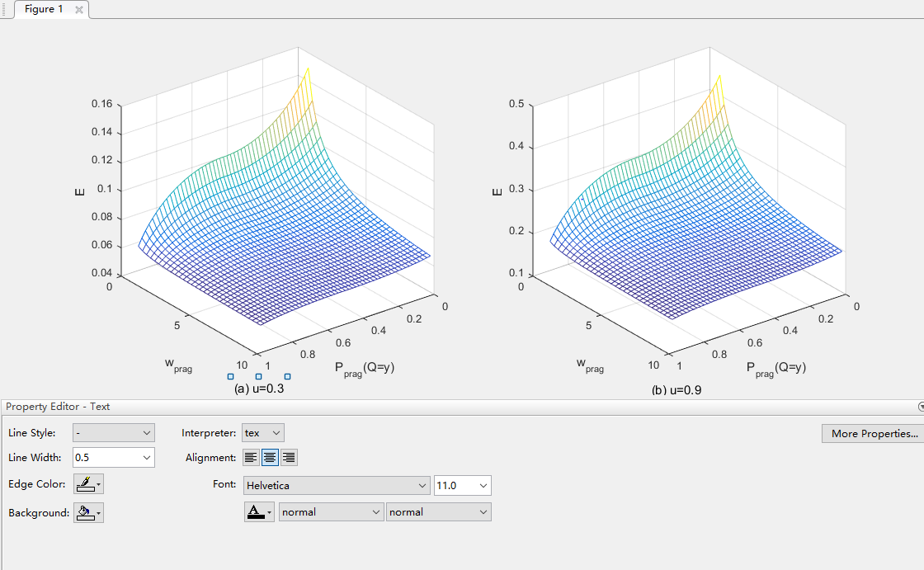Open the second normal font style dropdown
The width and height of the screenshot is (924, 570).
point(438,511)
